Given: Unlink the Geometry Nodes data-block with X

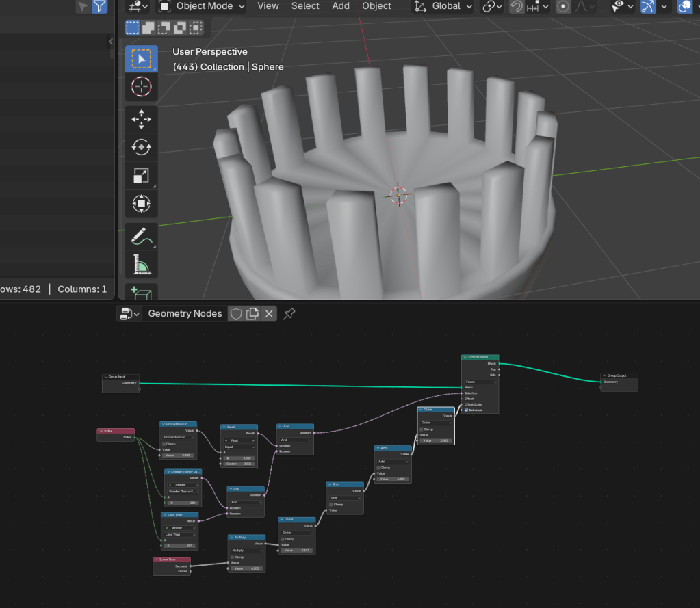Looking at the screenshot, I should (x=269, y=313).
